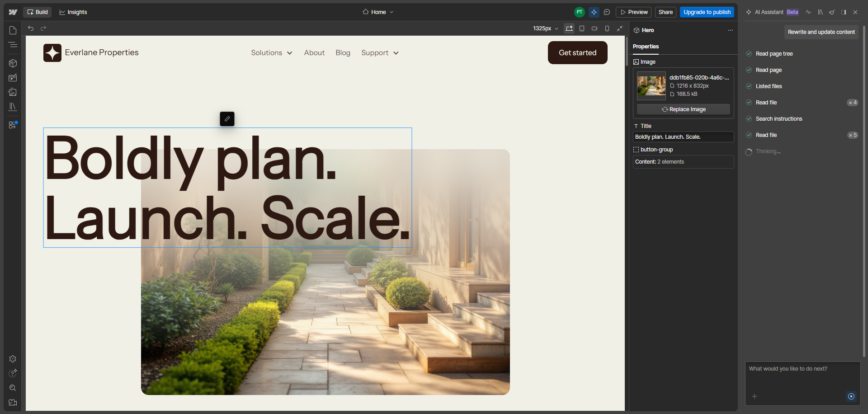Click the PT user avatar
The image size is (868, 414).
tap(579, 12)
